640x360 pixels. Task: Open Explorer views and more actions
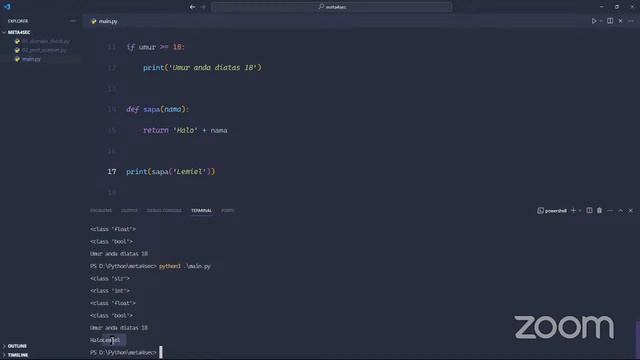pos(73,21)
